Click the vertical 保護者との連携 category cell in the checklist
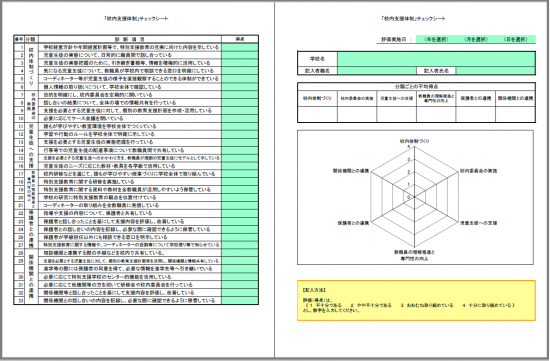The height and width of the screenshot is (361, 550). (31, 229)
